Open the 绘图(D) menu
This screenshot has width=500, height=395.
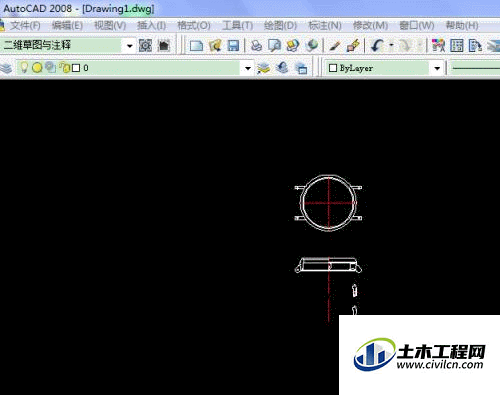click(x=280, y=25)
